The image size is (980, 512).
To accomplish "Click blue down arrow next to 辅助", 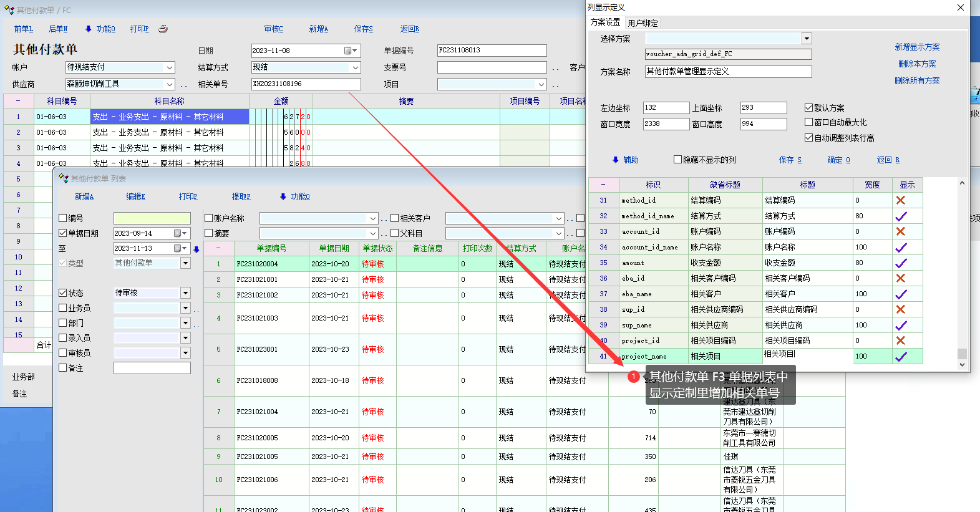I will (x=615, y=160).
